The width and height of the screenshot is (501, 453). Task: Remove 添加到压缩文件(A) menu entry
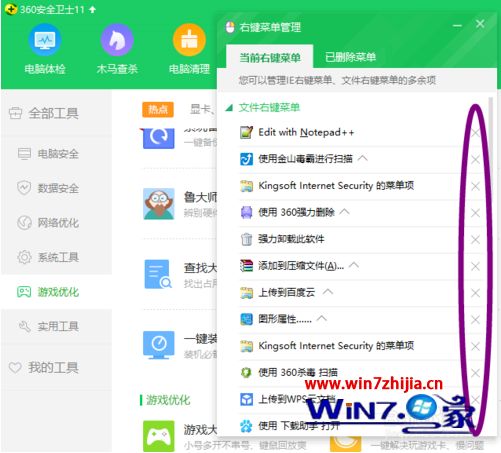coord(475,266)
